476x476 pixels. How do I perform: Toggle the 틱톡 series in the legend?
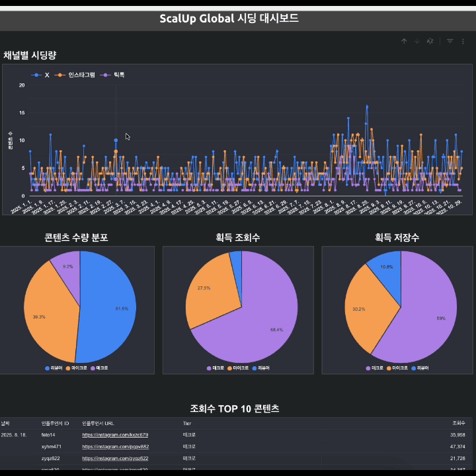tap(112, 75)
